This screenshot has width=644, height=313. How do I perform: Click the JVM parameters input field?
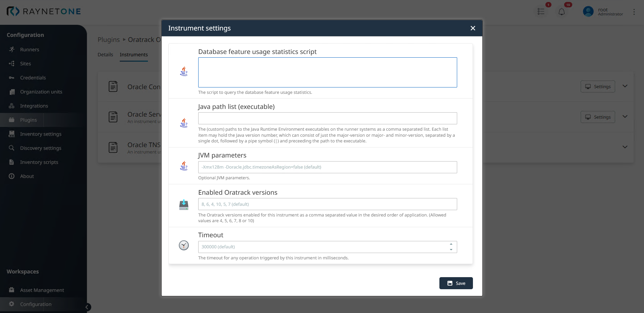(x=327, y=167)
